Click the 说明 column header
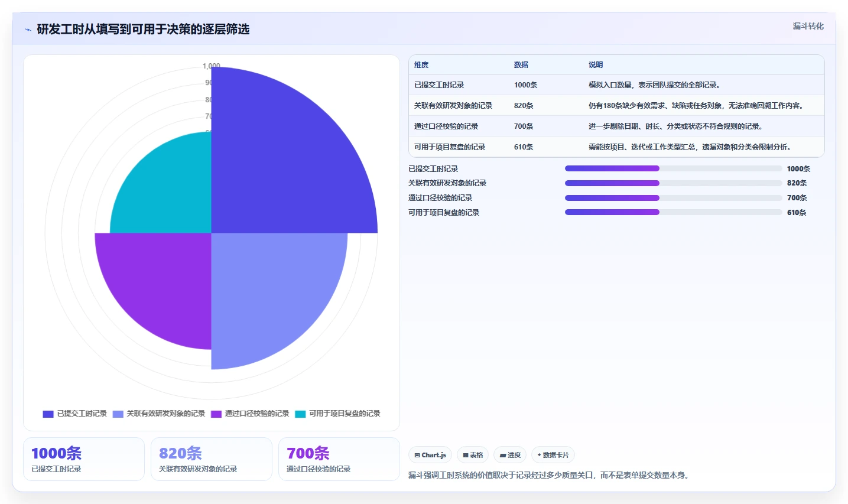Screen dimensions: 848x504 tap(596, 65)
